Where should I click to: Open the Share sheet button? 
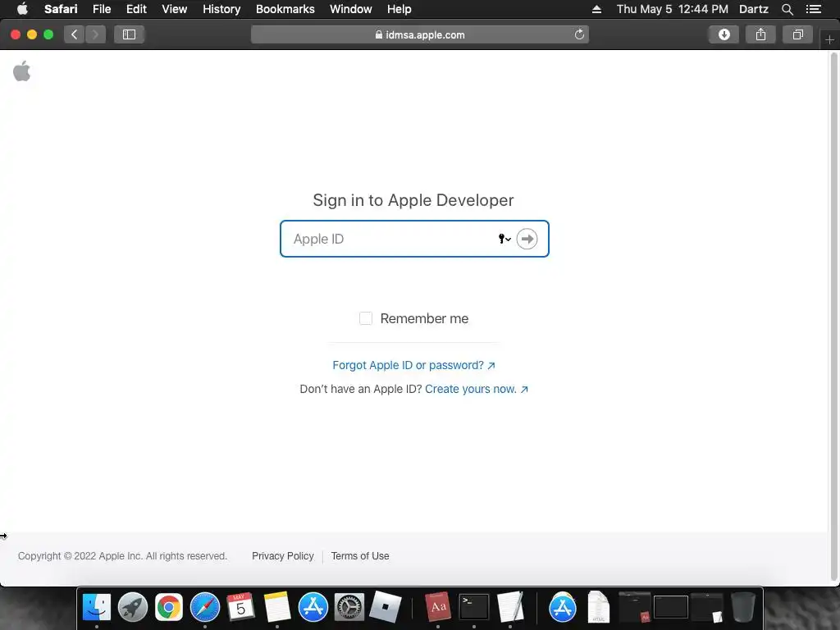[760, 34]
